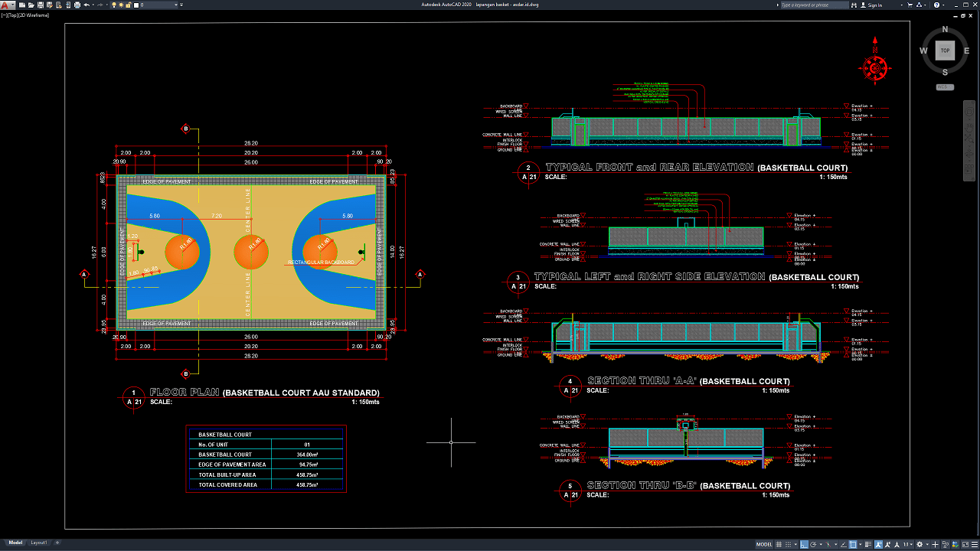This screenshot has width=980, height=551.
Task: Click the Undo arrow in quick access toolbar
Action: [87, 5]
